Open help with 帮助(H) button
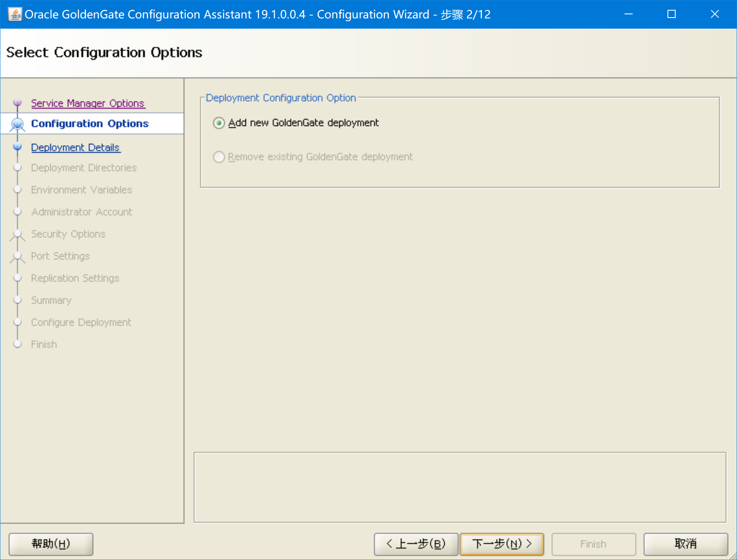 tap(51, 544)
